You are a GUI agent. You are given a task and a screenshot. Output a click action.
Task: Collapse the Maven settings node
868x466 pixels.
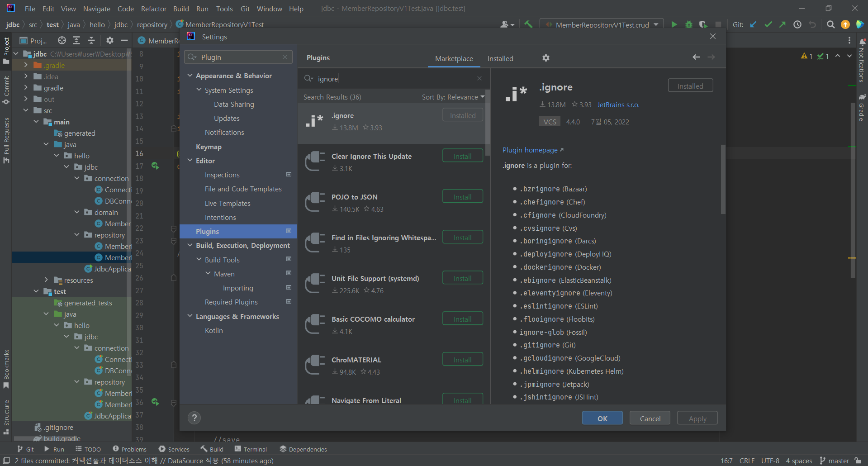click(208, 273)
